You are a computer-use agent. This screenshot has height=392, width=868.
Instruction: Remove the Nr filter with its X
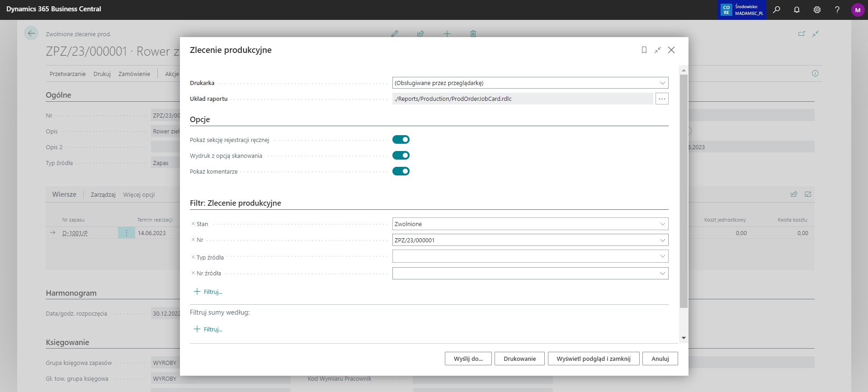(x=193, y=240)
